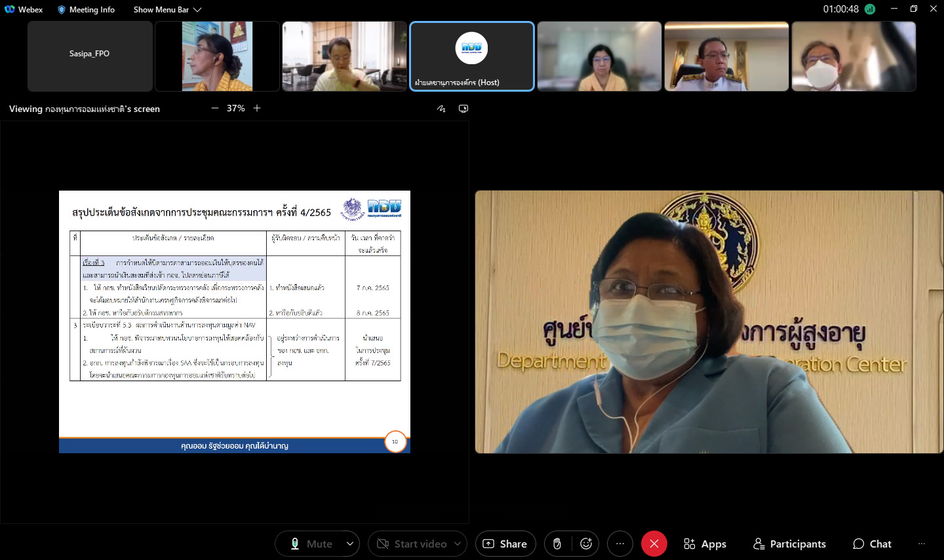The height and width of the screenshot is (560, 944).
Task: Restore down the Webex window
Action: point(914,9)
